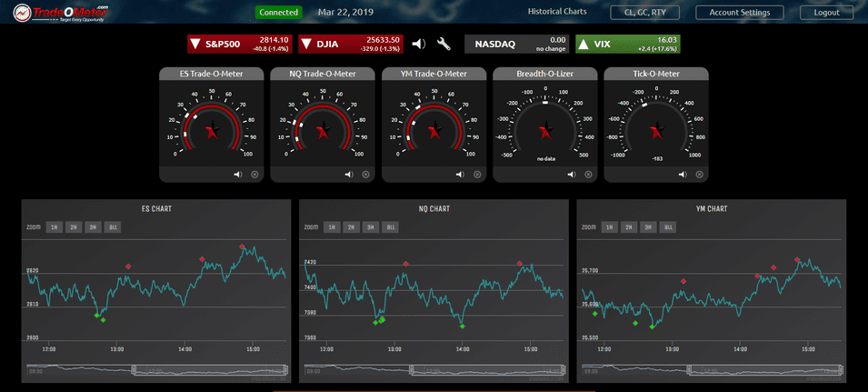
Task: Toggle sound for the ES Trade-O-Meter
Action: (236, 175)
